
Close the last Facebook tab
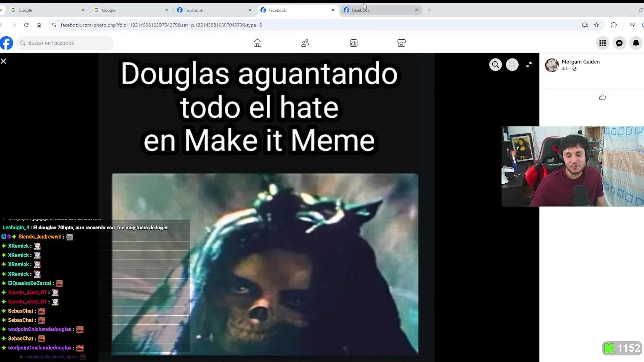point(416,10)
